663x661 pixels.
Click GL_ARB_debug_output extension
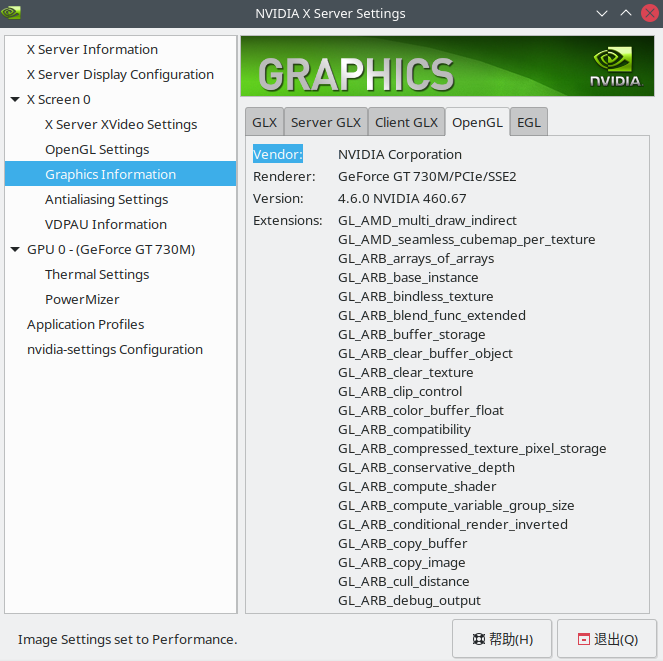(409, 601)
